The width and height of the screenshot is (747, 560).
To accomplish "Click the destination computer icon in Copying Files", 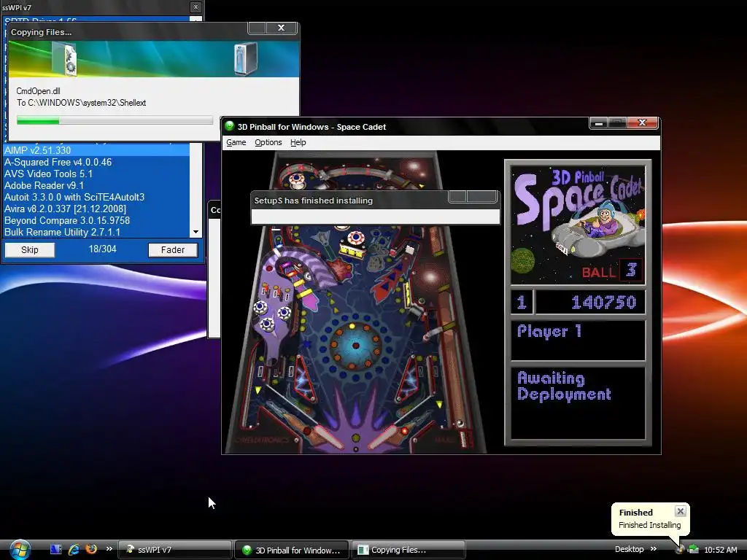I will coord(246,58).
